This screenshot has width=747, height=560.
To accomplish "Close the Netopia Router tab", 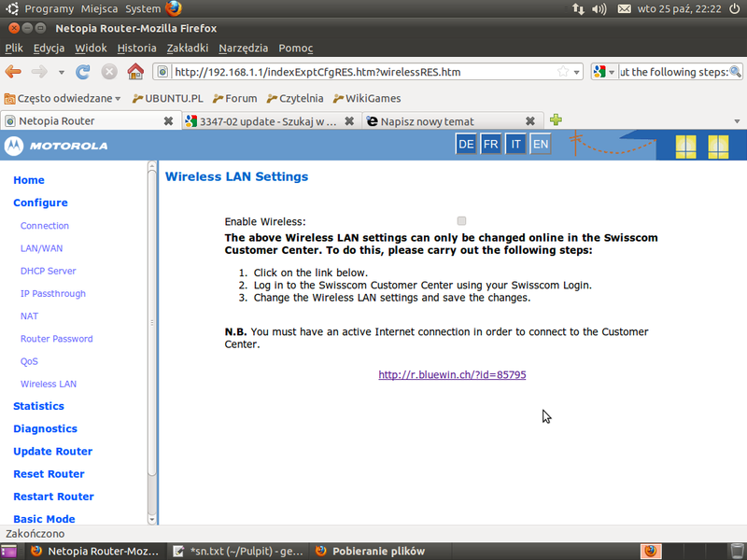I will [x=168, y=121].
